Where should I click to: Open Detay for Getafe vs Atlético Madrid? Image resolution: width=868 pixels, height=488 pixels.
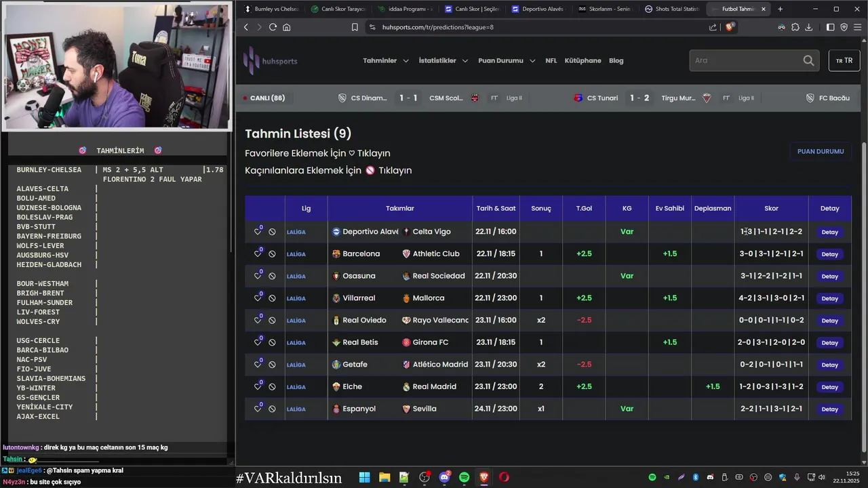click(830, 365)
